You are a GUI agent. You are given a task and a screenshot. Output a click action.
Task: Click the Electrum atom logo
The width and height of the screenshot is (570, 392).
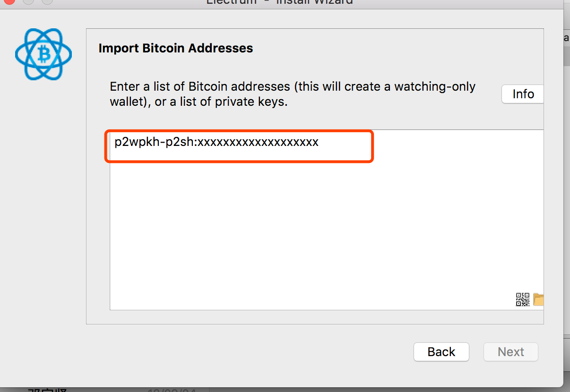[x=43, y=54]
